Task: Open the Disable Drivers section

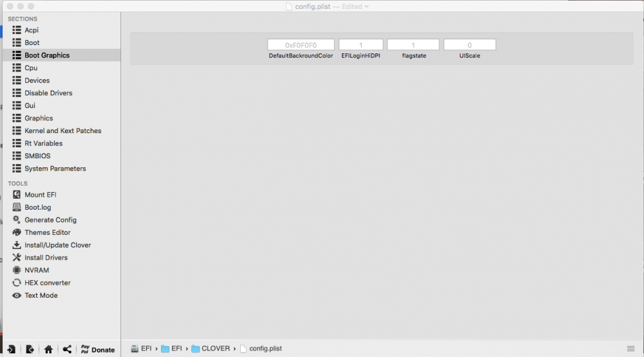Action: click(62, 93)
